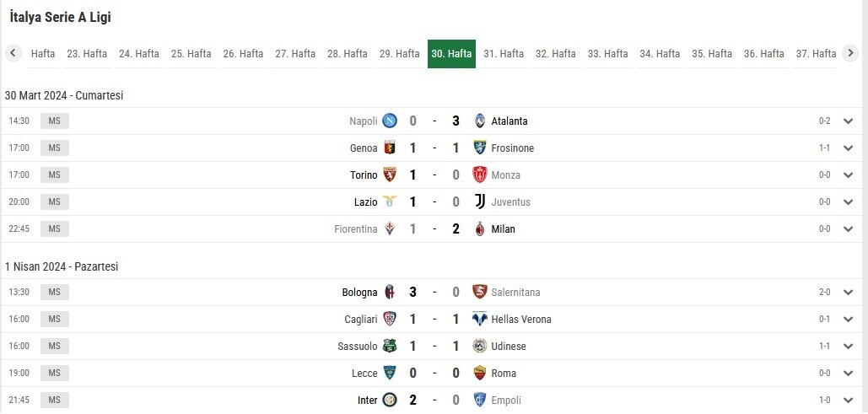Go to earlier weeks with left arrow
This screenshot has height=414, width=868.
(x=13, y=53)
